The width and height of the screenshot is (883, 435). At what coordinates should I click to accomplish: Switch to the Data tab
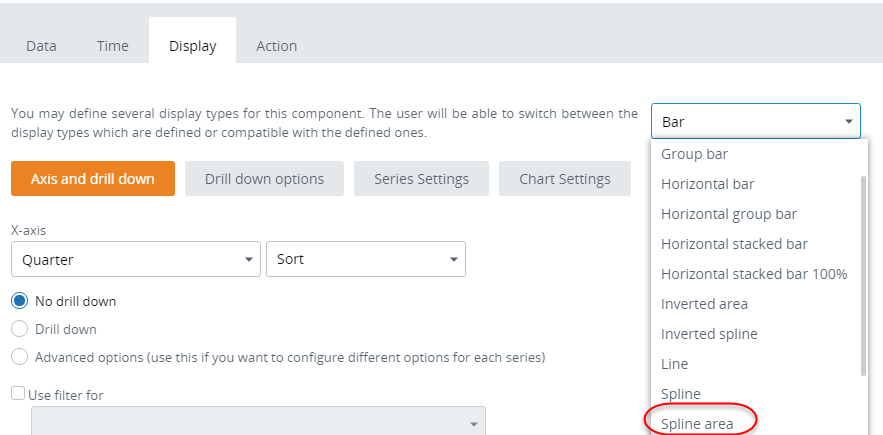(x=41, y=46)
